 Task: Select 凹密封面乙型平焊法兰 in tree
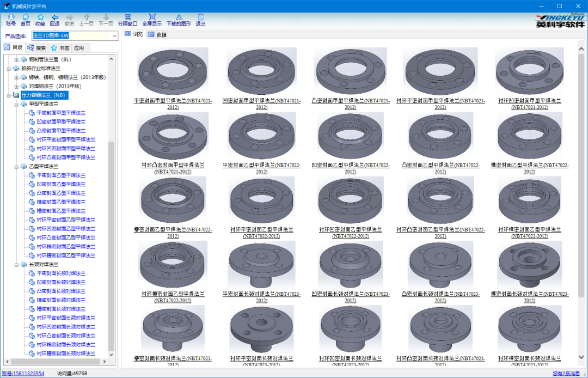point(60,184)
